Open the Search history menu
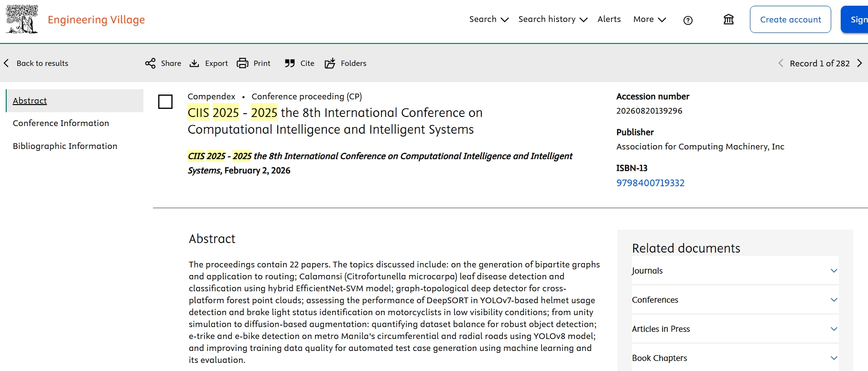The height and width of the screenshot is (371, 868). (x=553, y=20)
